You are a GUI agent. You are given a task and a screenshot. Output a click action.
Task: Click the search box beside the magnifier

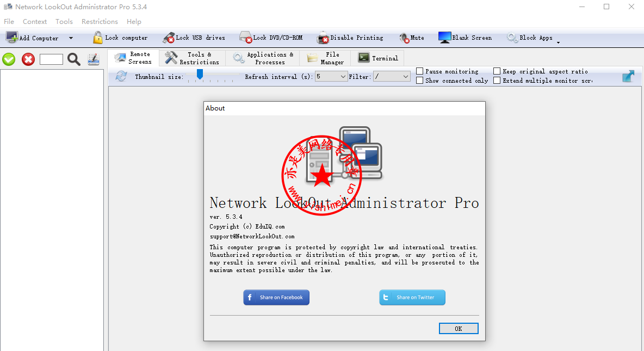tap(51, 60)
